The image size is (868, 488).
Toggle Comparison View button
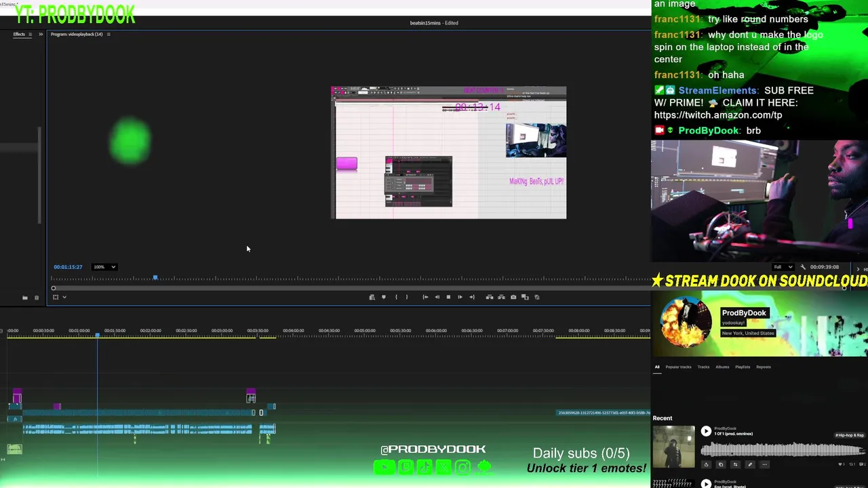click(x=525, y=297)
